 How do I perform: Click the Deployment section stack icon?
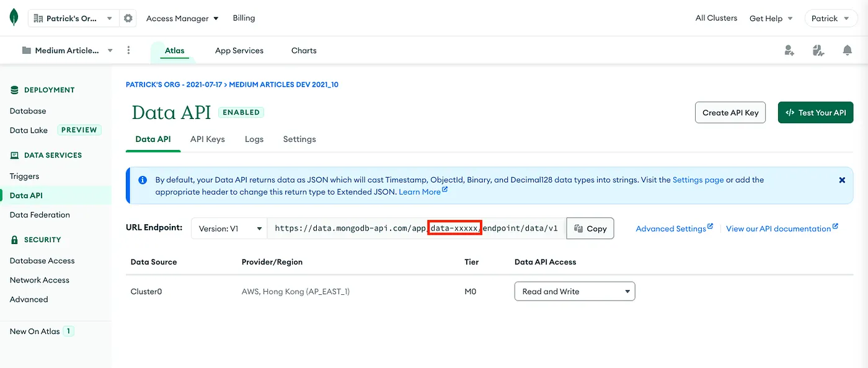click(x=14, y=90)
